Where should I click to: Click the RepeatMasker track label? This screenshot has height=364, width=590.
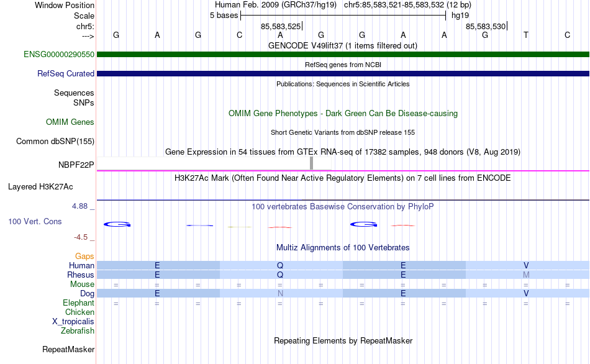coord(68,349)
